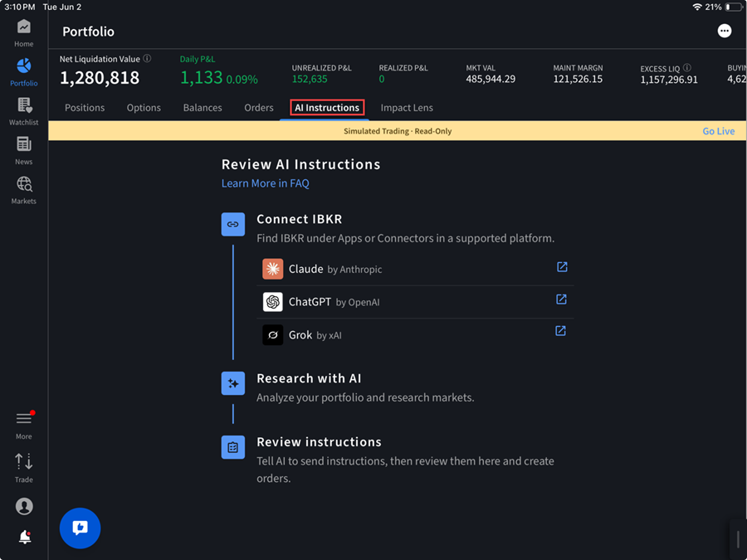Click the Research with AI heading

309,378
